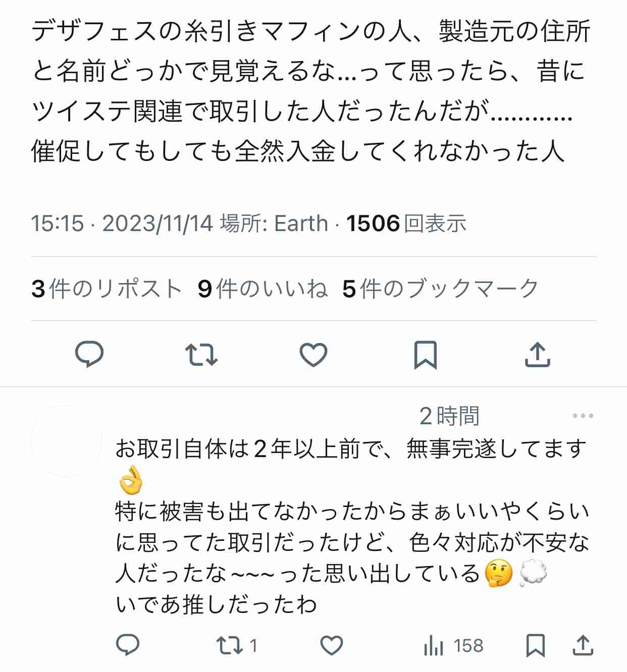This screenshot has width=627, height=672.
Task: Tap the reply bubble icon on main tweet
Action: (89, 354)
